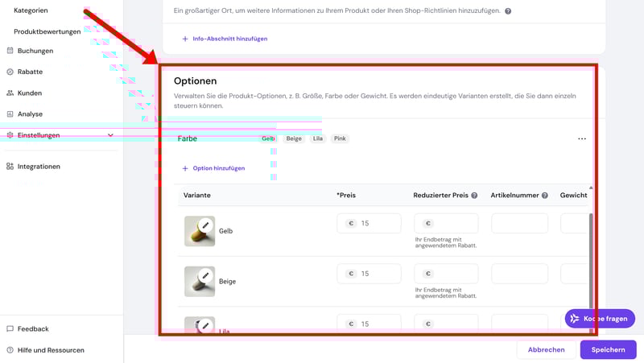
Task: Open the Kunden section
Action: [30, 93]
